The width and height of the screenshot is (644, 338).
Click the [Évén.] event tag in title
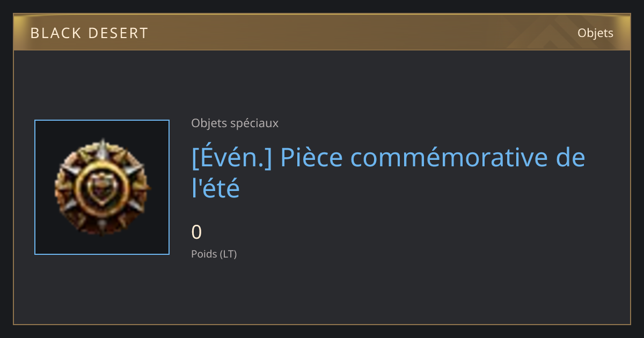click(231, 158)
